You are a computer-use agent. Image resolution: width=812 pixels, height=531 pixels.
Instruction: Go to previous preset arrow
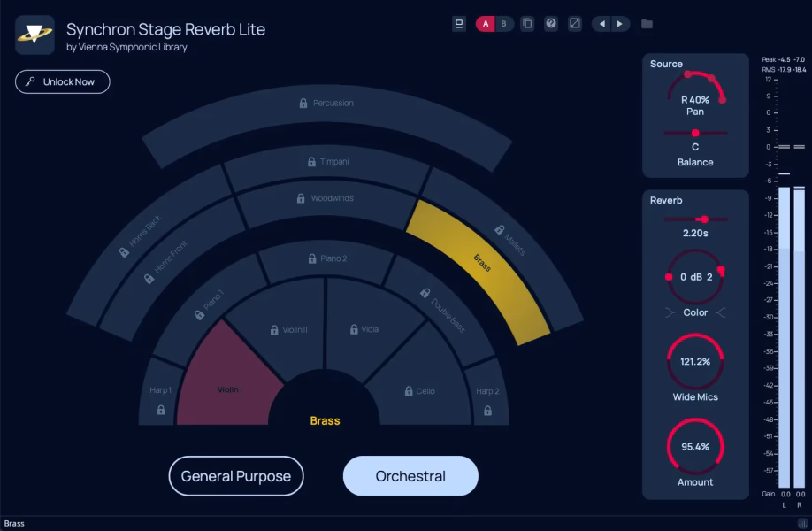pos(601,24)
